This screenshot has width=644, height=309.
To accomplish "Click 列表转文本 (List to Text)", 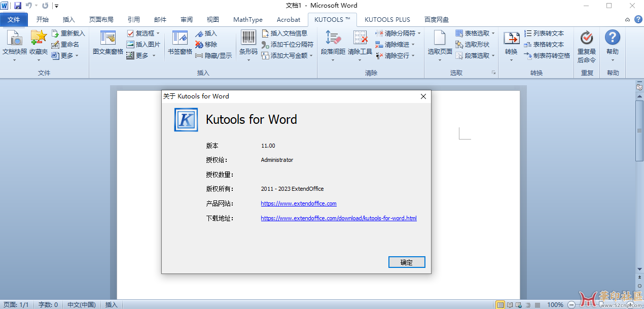I will pos(544,33).
